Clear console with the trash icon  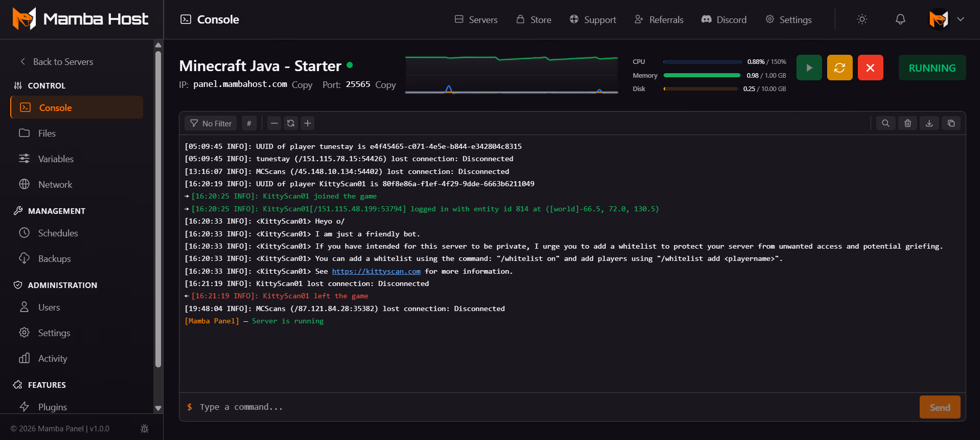907,123
